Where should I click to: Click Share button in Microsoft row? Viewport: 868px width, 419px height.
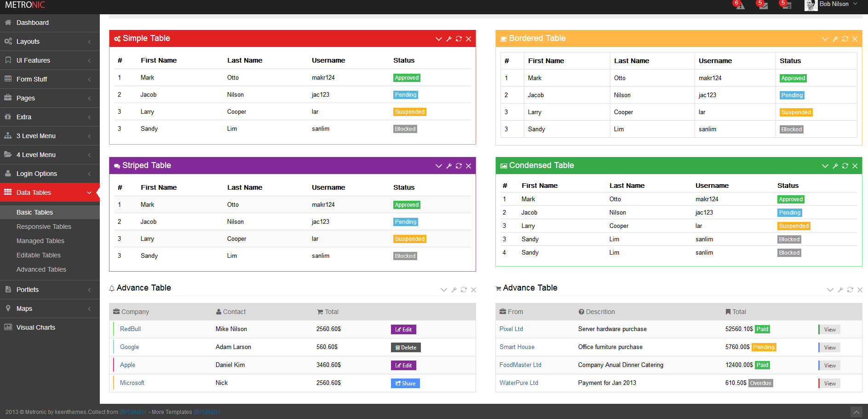(x=405, y=384)
